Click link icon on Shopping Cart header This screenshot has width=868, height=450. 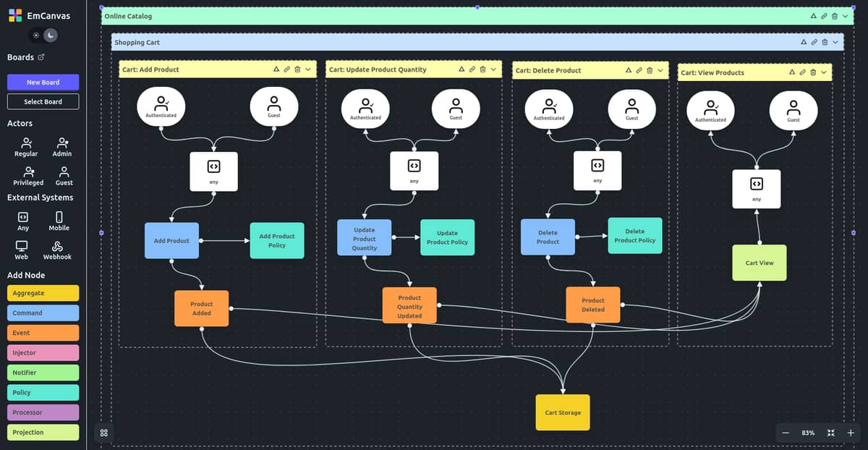click(x=814, y=43)
